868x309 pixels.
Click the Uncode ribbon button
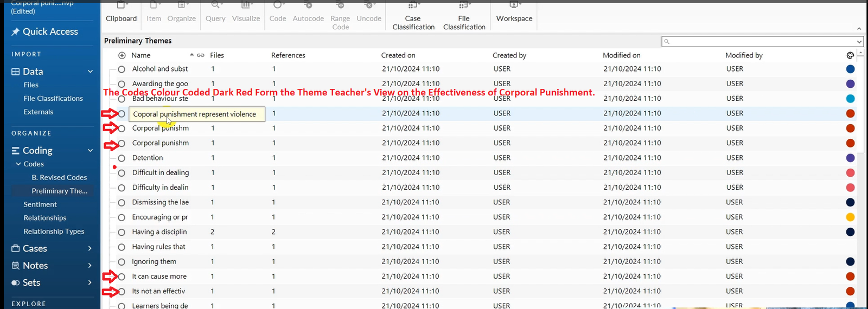[369, 13]
